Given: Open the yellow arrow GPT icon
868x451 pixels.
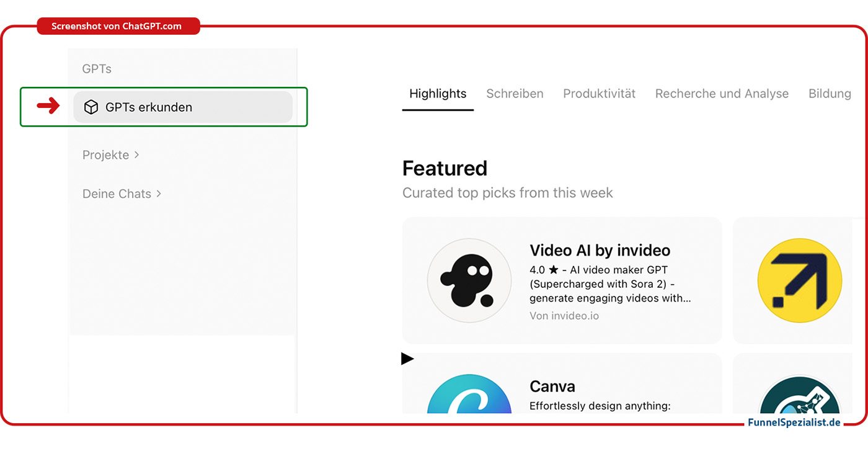Looking at the screenshot, I should (800, 281).
